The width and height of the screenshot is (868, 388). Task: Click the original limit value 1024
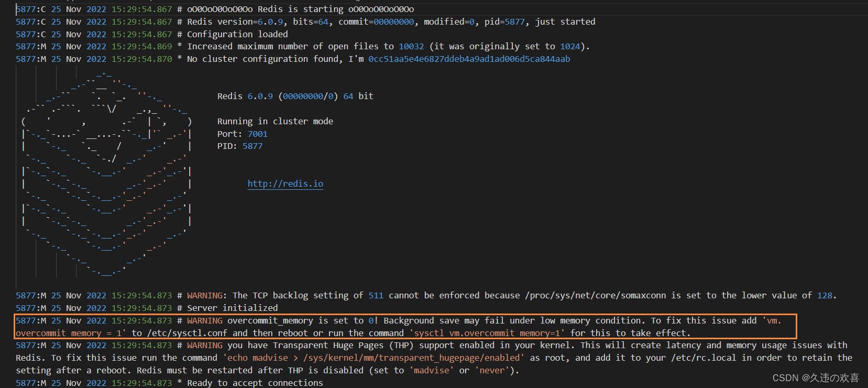(x=570, y=46)
